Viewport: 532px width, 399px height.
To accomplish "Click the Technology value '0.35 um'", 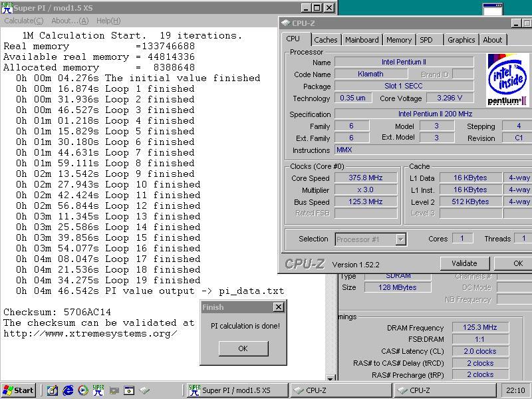I will [352, 98].
